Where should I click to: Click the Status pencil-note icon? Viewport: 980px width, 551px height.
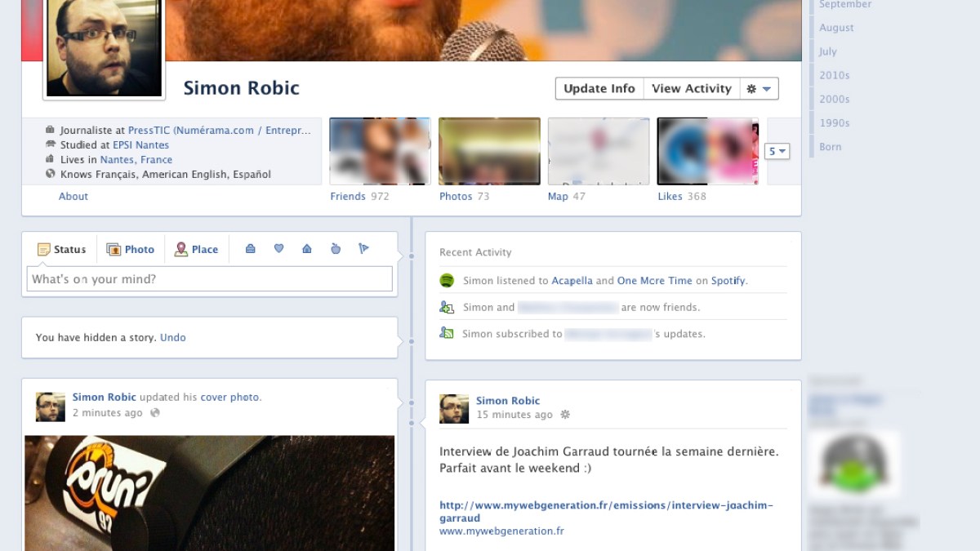[44, 250]
